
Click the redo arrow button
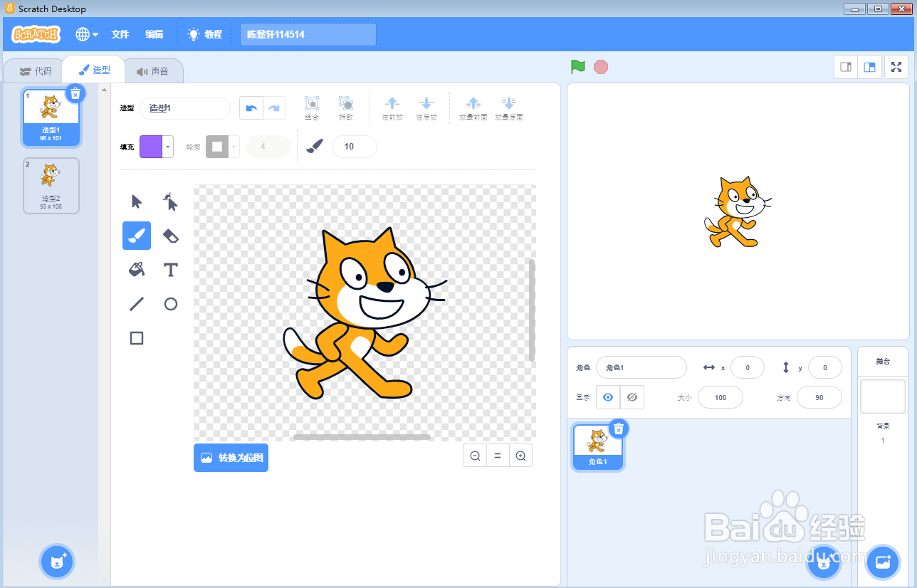click(x=274, y=107)
